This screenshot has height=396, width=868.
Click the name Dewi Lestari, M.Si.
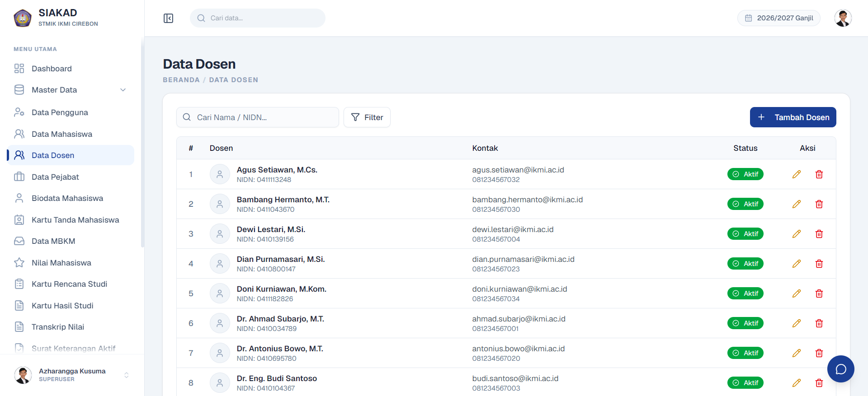[x=271, y=229]
